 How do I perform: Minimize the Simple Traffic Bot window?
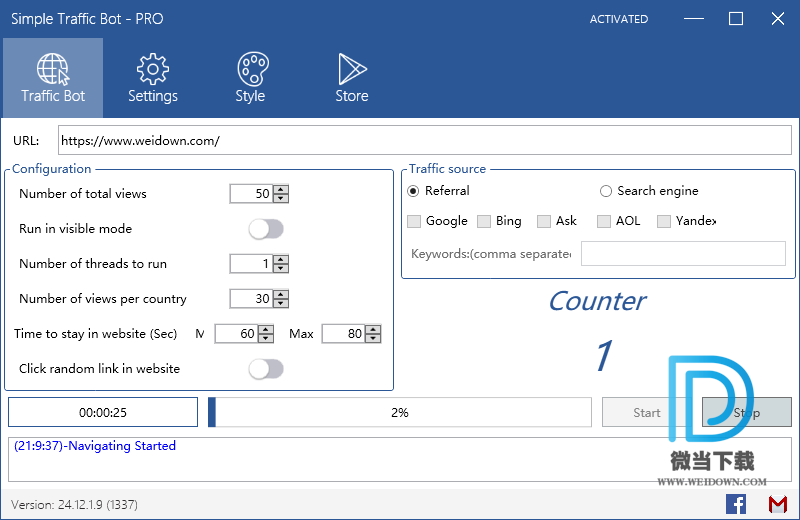coord(694,19)
